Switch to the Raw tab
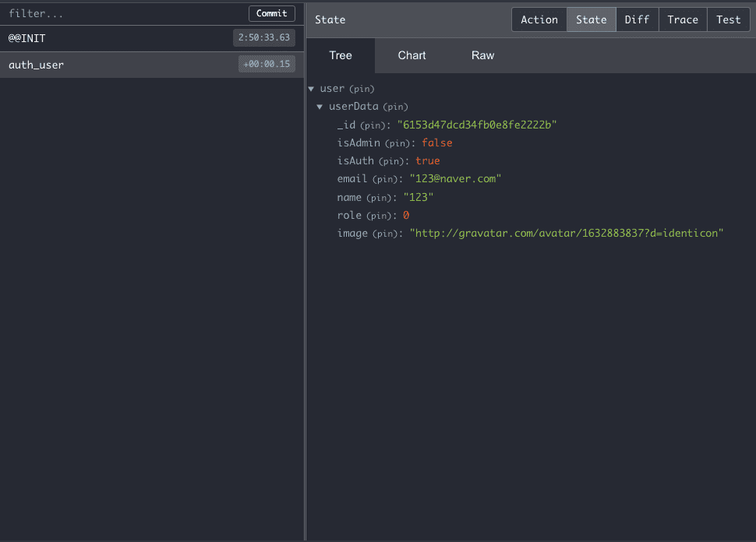The width and height of the screenshot is (756, 542). [x=482, y=55]
